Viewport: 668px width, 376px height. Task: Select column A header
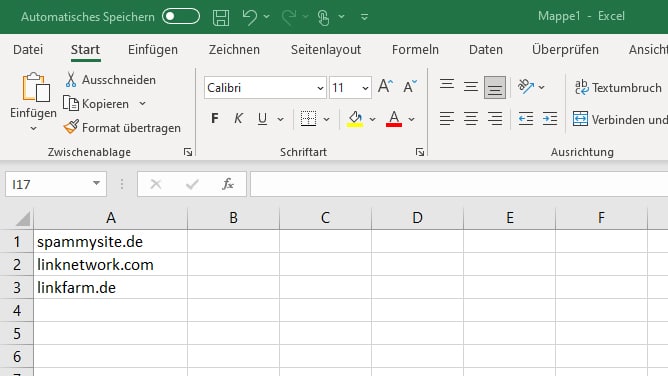111,218
